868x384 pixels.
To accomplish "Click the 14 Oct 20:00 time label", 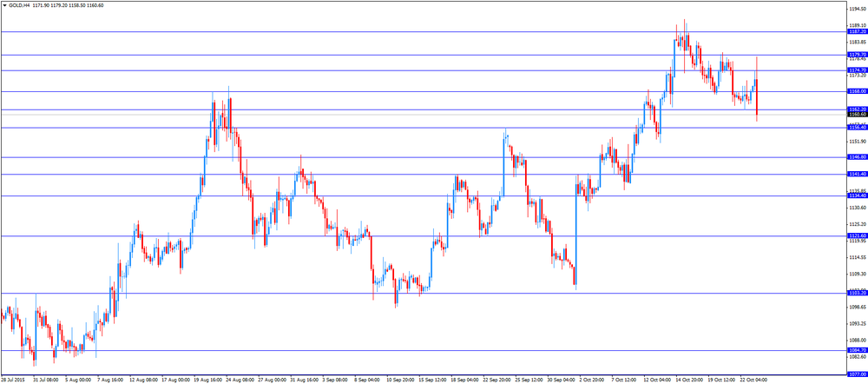I will click(691, 381).
